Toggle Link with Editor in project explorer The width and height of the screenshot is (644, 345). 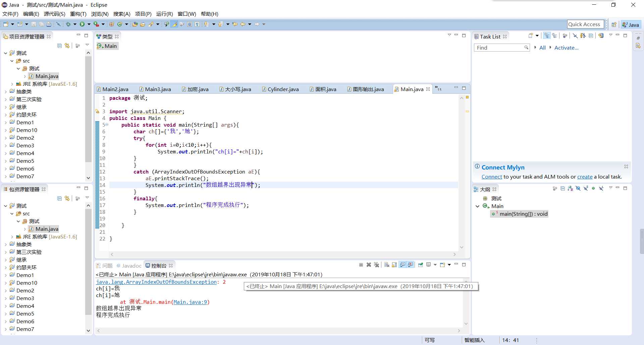(67, 46)
